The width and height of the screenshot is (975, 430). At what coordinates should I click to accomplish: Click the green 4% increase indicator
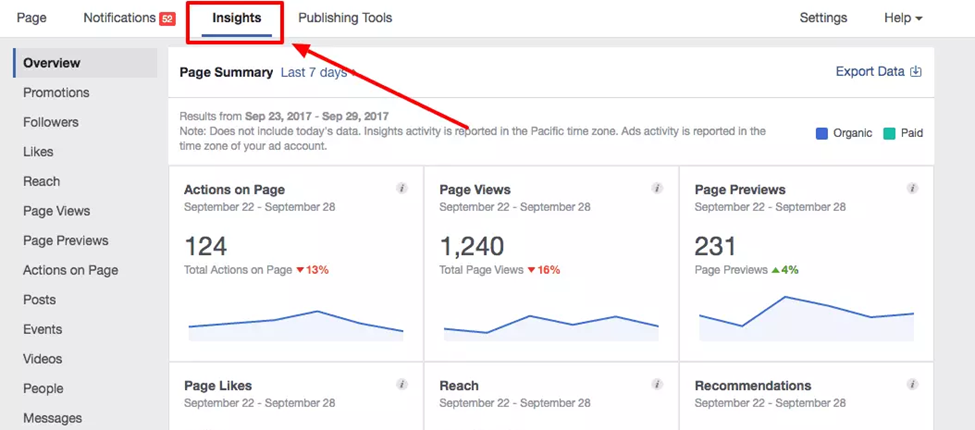785,270
